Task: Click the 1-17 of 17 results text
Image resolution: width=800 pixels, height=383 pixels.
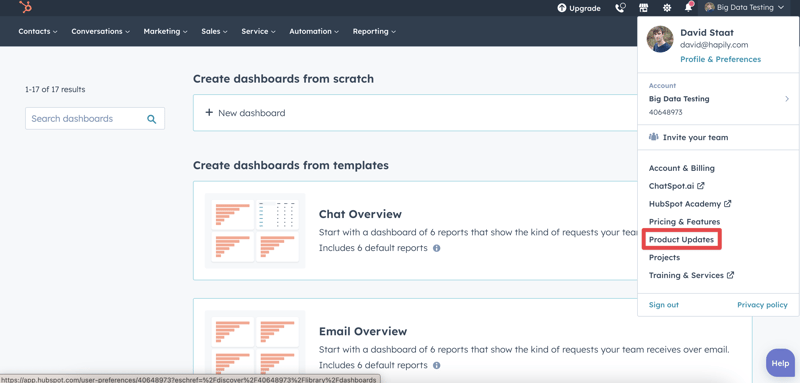Action: [x=55, y=89]
